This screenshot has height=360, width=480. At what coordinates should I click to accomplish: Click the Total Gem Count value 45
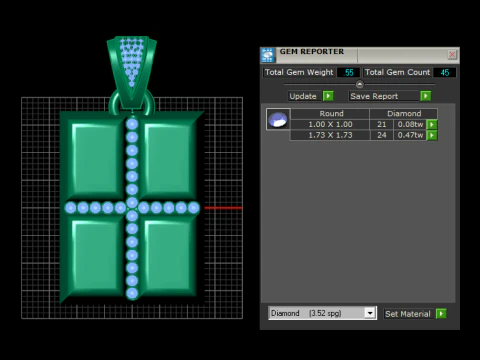[445, 72]
